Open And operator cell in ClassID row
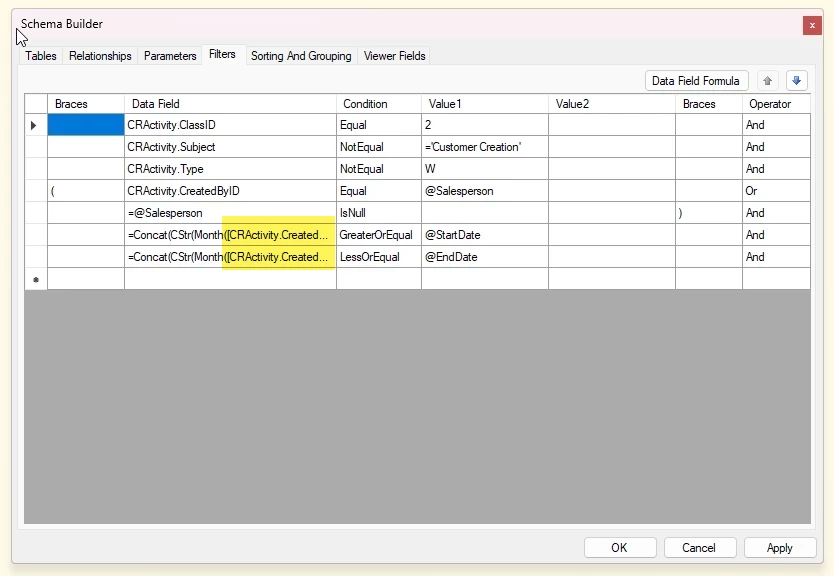Viewport: 834px width, 576px height. click(x=776, y=125)
